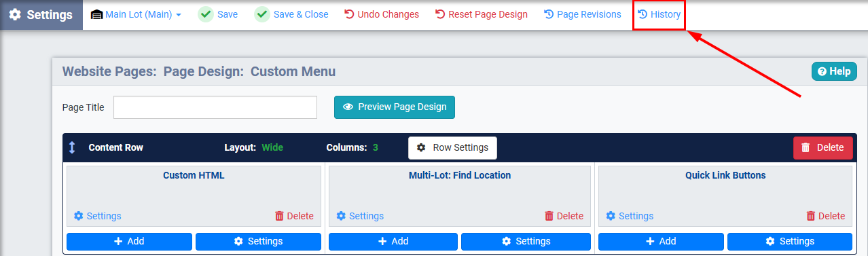Screen dimensions: 868x256
Task: Delete the Content Row with red button
Action: pos(823,147)
